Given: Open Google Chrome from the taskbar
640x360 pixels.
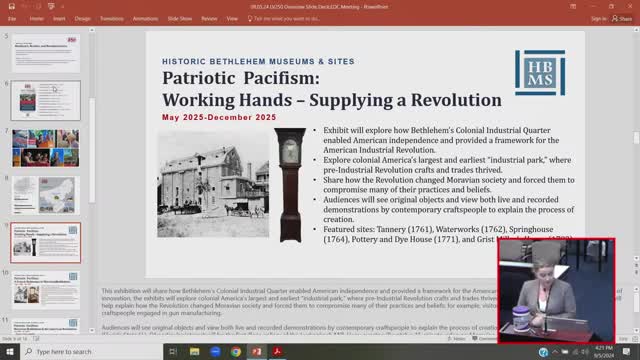Looking at the screenshot, I should click(236, 351).
